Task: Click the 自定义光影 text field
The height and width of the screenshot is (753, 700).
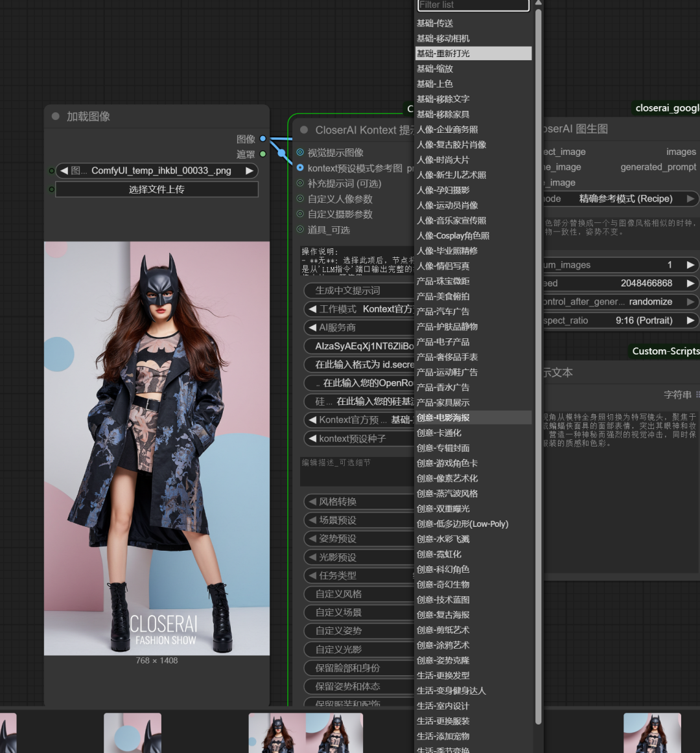Action: point(359,649)
